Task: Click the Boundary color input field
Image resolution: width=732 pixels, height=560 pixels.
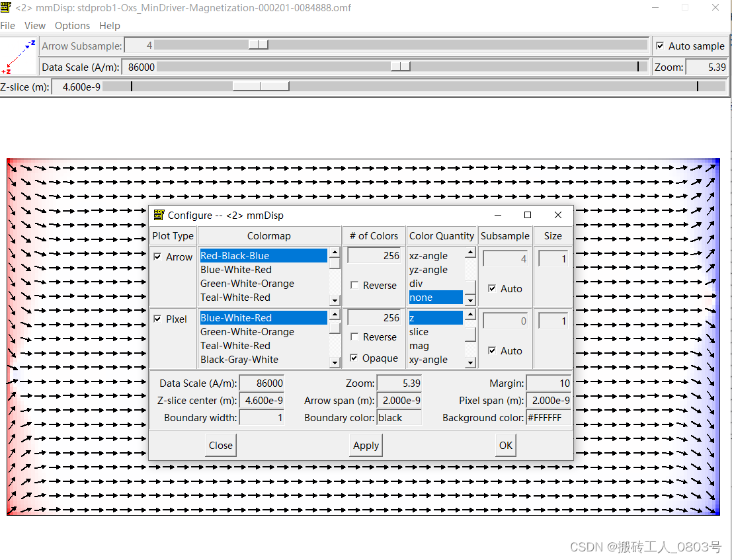Action: tap(399, 418)
